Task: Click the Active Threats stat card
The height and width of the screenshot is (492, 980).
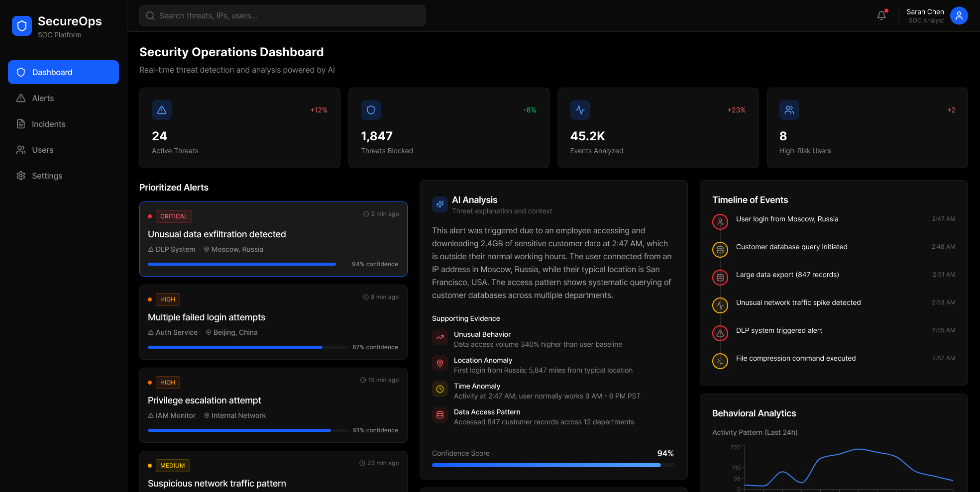Action: click(x=240, y=128)
